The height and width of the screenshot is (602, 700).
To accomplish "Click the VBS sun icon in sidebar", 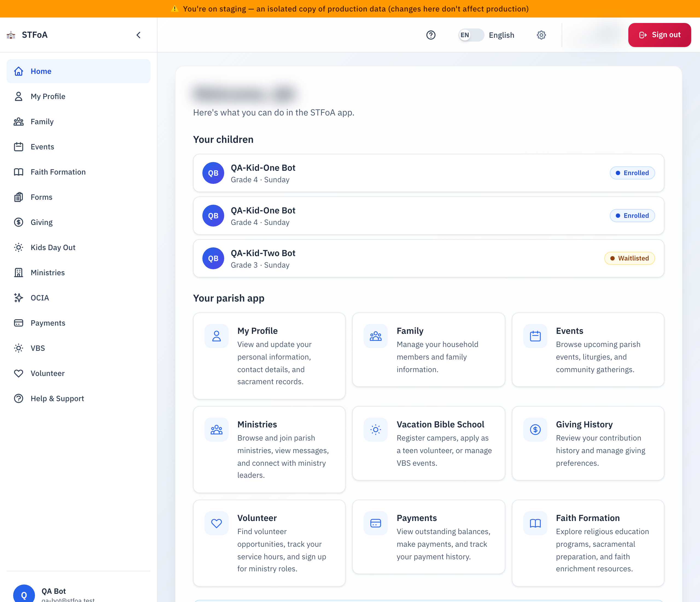I will (19, 348).
